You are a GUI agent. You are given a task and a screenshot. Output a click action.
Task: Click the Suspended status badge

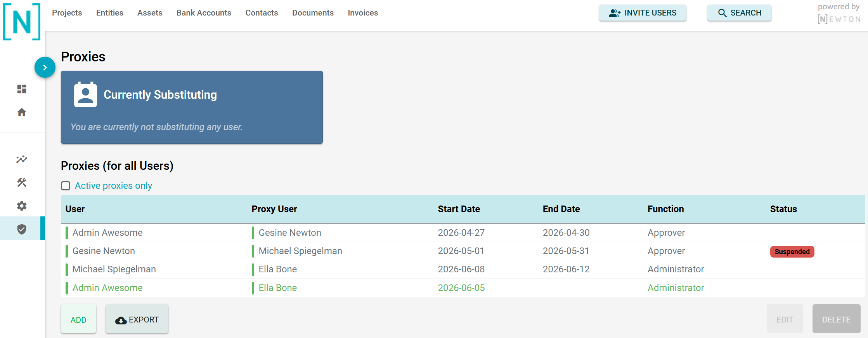pos(792,252)
